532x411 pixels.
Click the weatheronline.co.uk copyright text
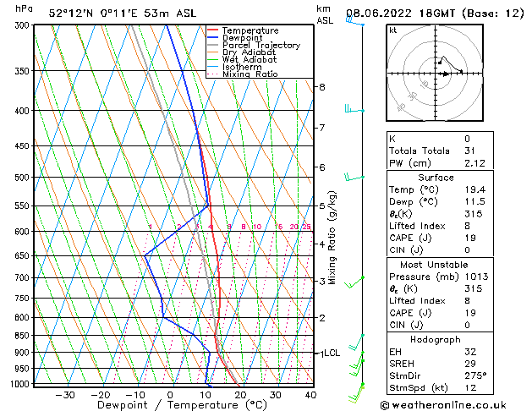pyautogui.click(x=443, y=405)
